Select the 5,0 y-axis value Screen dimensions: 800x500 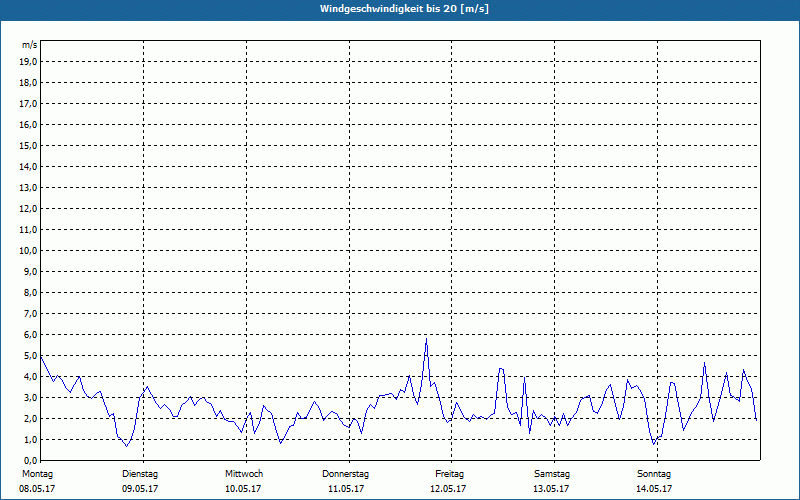[x=30, y=356]
